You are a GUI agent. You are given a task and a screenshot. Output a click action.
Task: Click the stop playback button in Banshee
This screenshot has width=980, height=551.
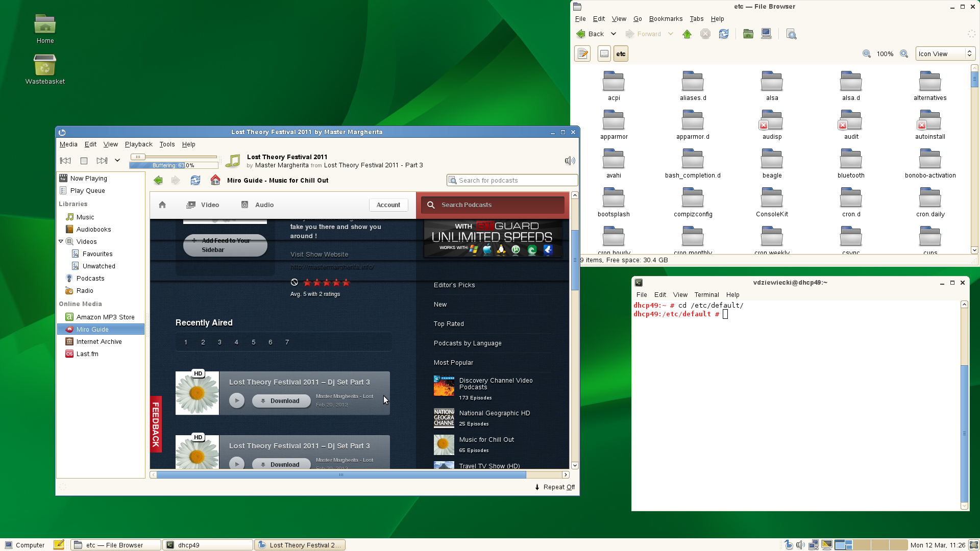84,161
